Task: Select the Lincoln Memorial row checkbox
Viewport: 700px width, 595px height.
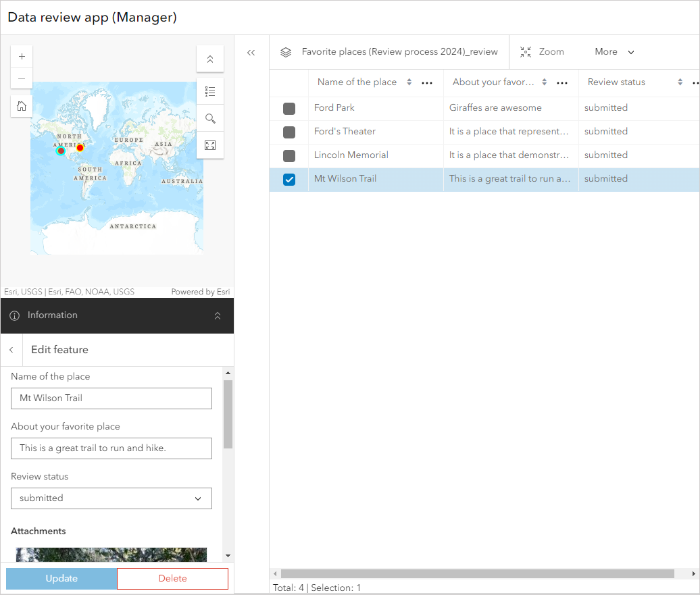Action: coord(289,155)
